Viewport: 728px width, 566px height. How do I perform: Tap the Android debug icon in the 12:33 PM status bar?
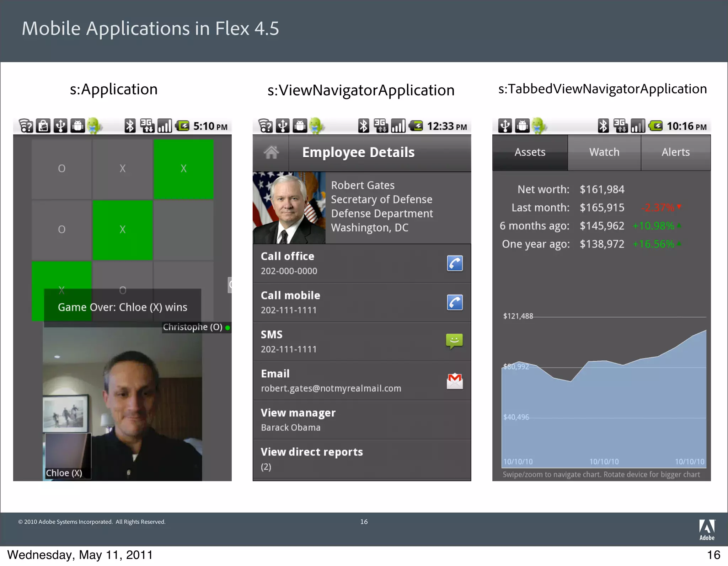300,126
